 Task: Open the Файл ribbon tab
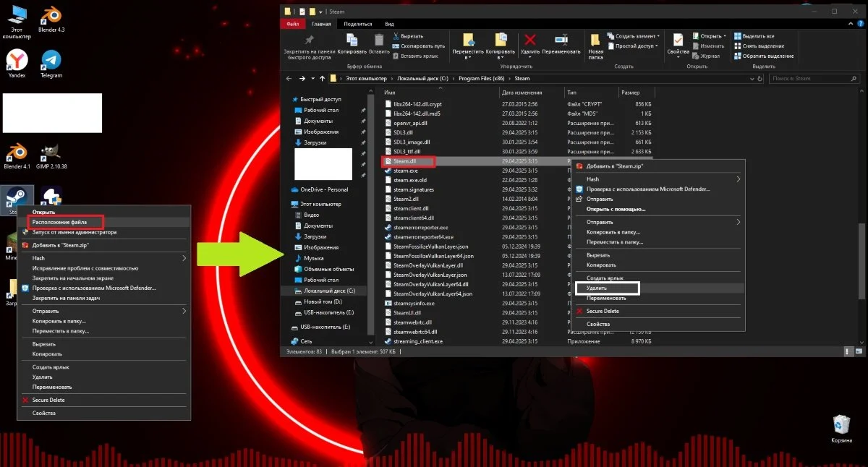(x=292, y=24)
